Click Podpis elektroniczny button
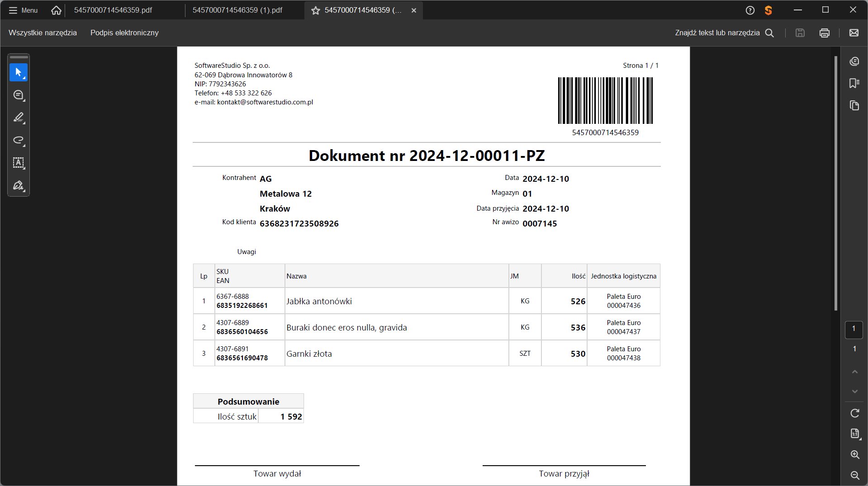The height and width of the screenshot is (486, 868). click(124, 33)
